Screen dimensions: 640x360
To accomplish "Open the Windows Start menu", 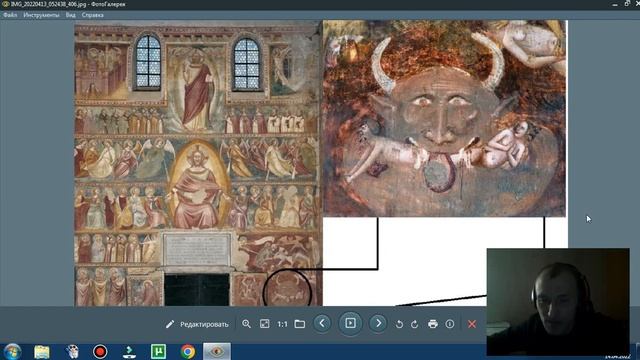I will pyautogui.click(x=12, y=352).
